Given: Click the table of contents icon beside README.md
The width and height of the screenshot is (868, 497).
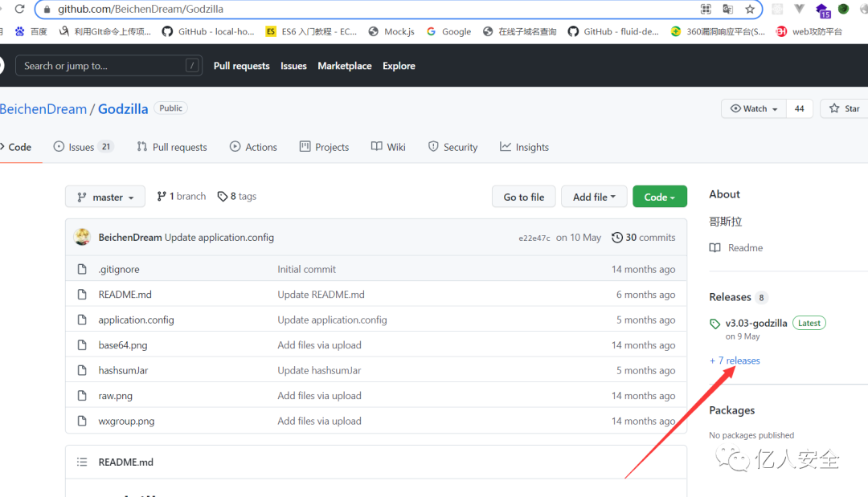Looking at the screenshot, I should 82,462.
